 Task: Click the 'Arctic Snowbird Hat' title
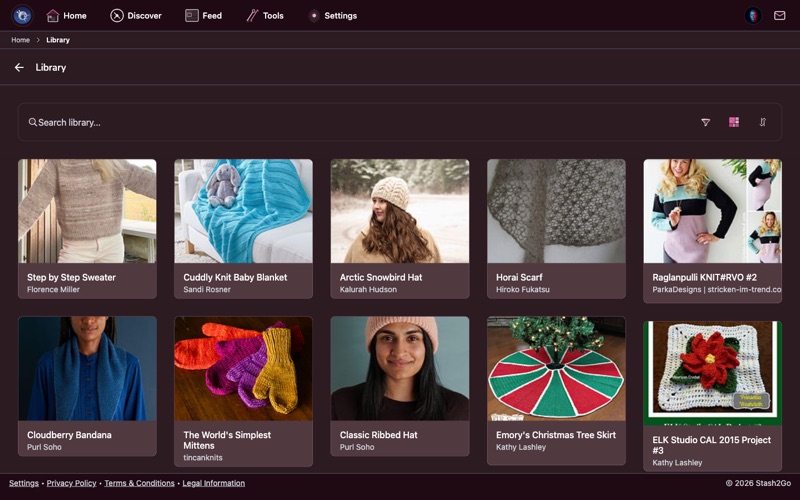point(381,278)
